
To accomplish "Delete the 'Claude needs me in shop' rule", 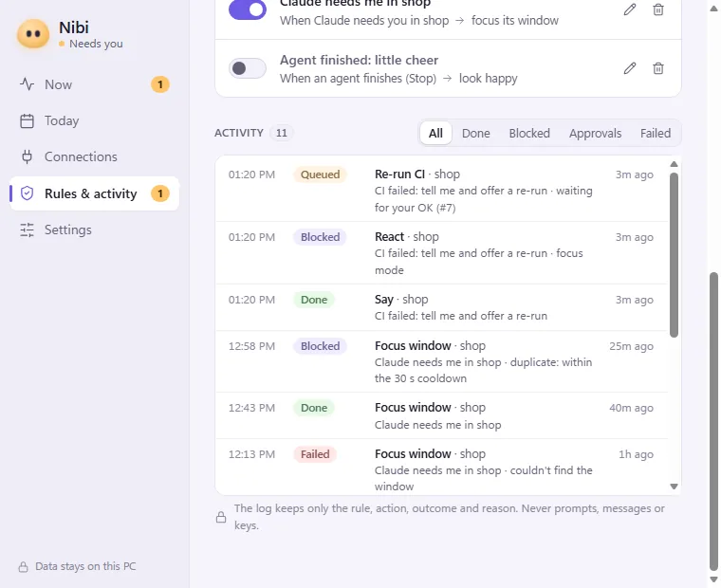I will [x=658, y=9].
